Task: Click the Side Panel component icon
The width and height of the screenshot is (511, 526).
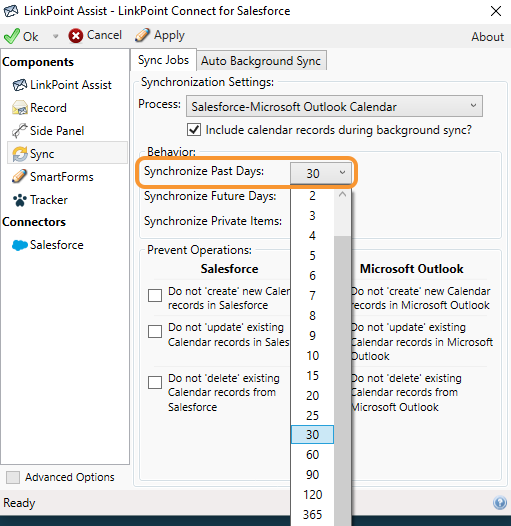Action: [19, 130]
